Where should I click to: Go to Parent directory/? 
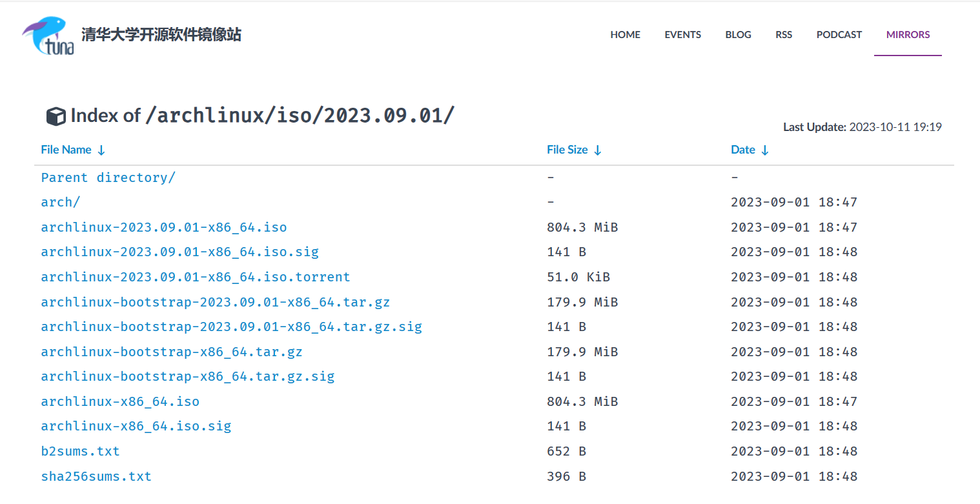(108, 177)
